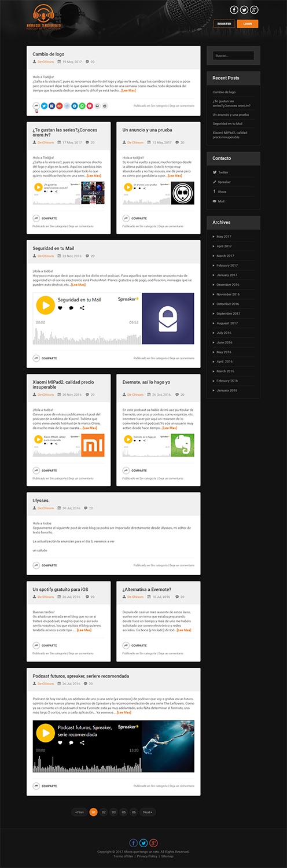Viewport: 287px width, 868px height.
Task: Click the Next pagination button
Action: (148, 812)
